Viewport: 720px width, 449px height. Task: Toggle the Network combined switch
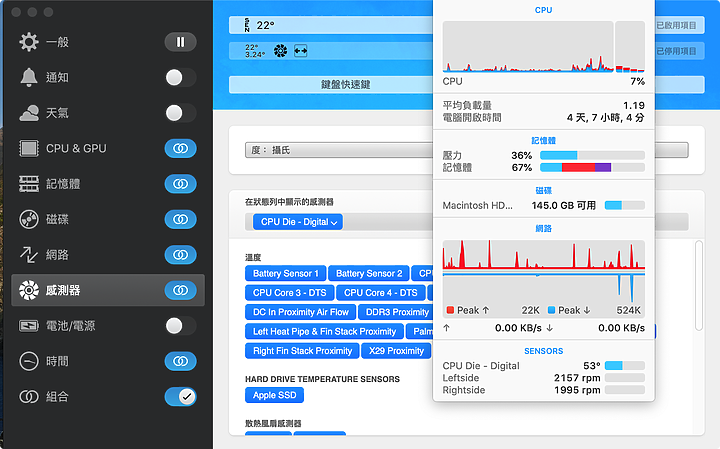(180, 255)
